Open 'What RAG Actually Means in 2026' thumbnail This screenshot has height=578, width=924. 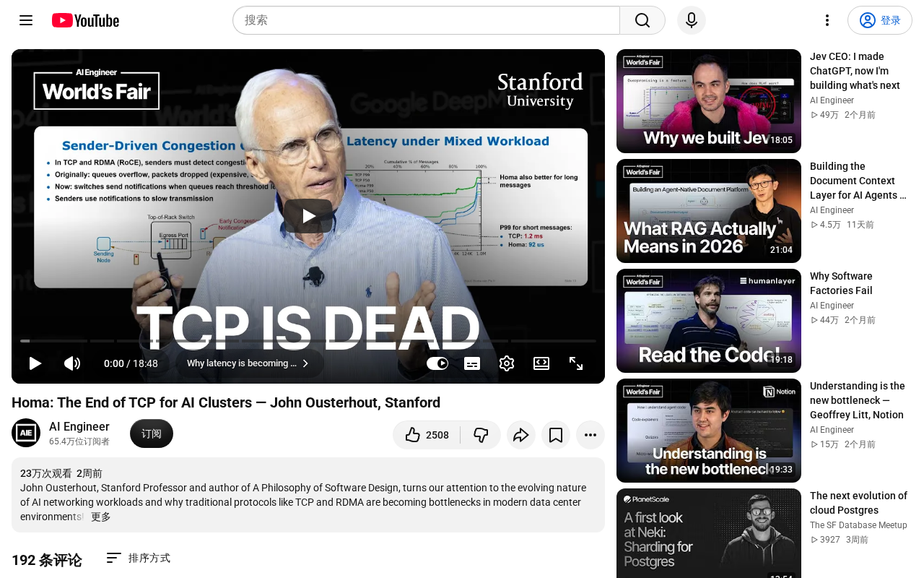click(x=709, y=211)
